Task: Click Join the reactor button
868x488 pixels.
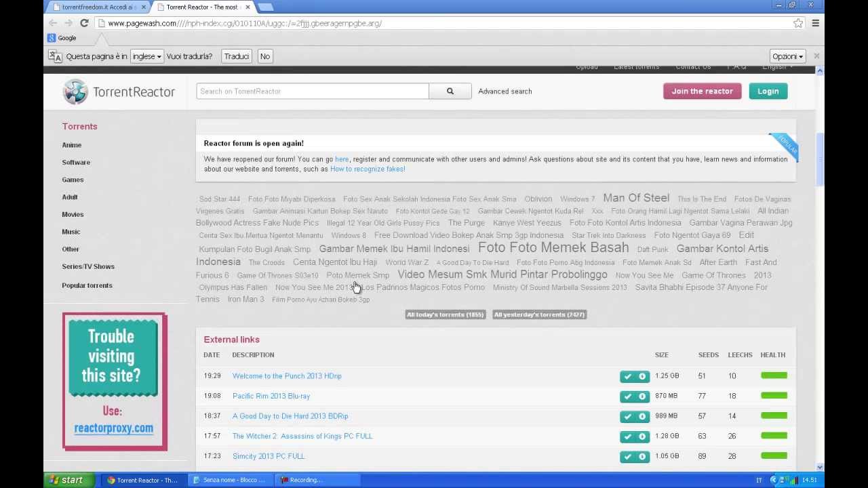Action: coord(702,91)
